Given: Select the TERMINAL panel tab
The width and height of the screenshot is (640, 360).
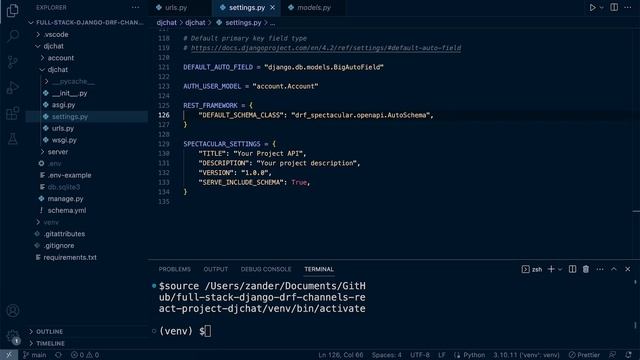Looking at the screenshot, I should 319,269.
